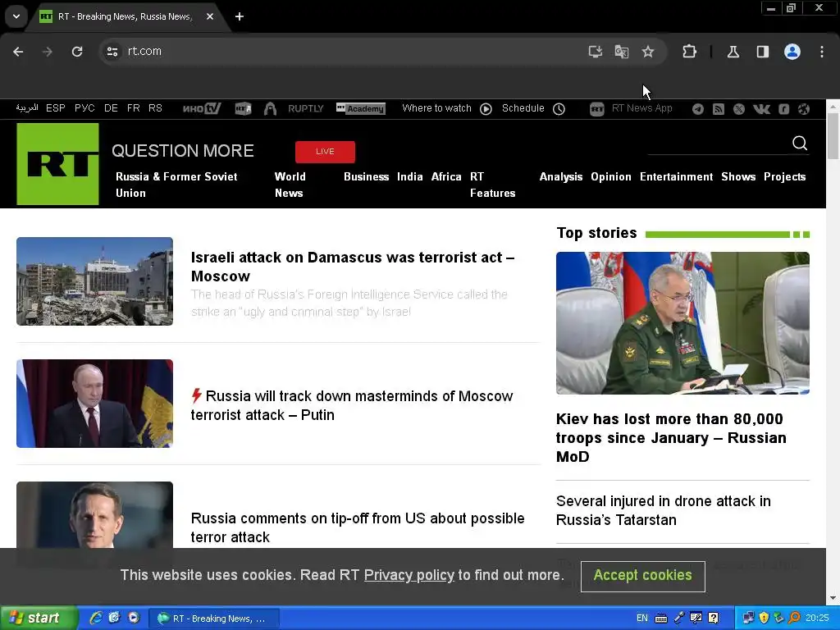Switch to the FR language edition
The image size is (840, 630).
pyautogui.click(x=134, y=108)
